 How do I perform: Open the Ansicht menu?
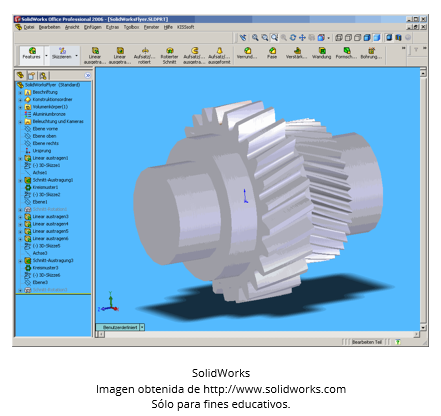coord(72,27)
